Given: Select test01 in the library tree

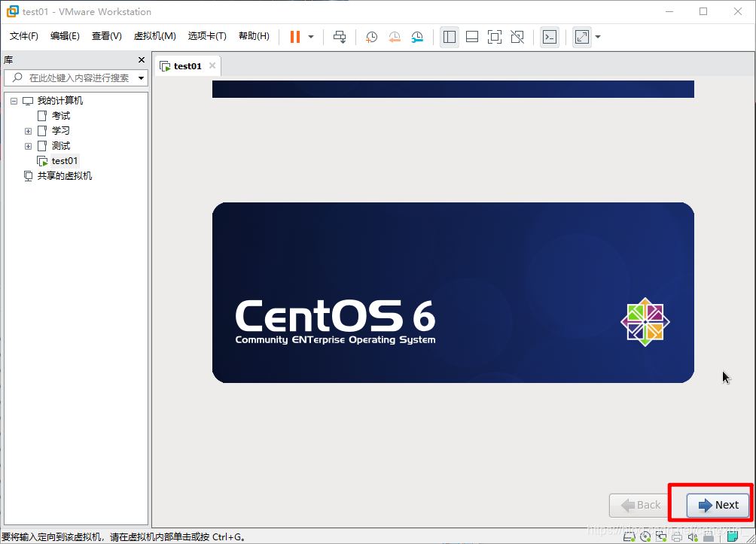Looking at the screenshot, I should [x=65, y=161].
